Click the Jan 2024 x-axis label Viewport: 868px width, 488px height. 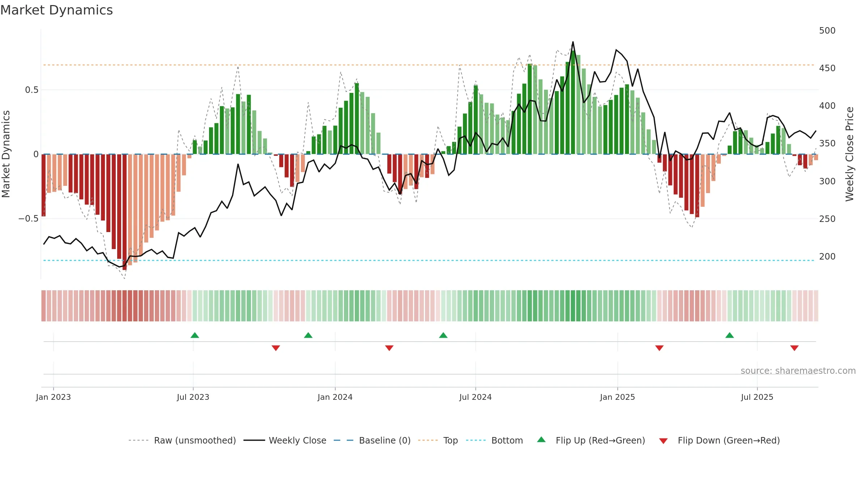[335, 397]
